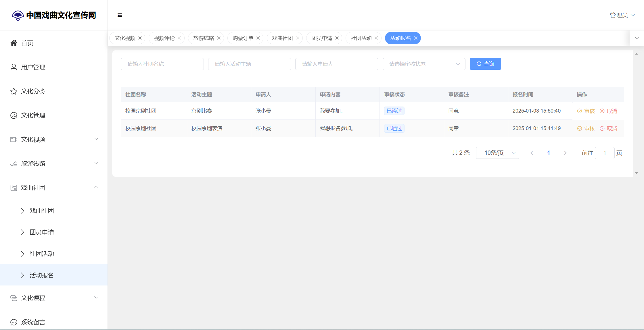
Task: Open the 管理员 account dropdown
Action: click(x=622, y=15)
